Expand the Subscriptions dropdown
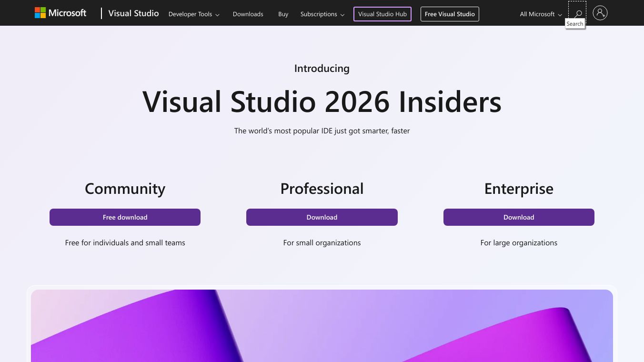 tap(322, 14)
